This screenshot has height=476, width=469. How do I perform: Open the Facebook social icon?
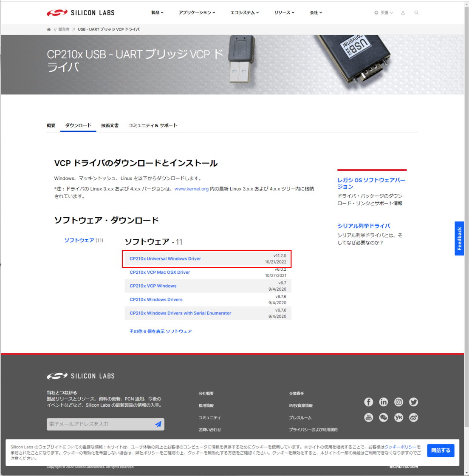(369, 402)
